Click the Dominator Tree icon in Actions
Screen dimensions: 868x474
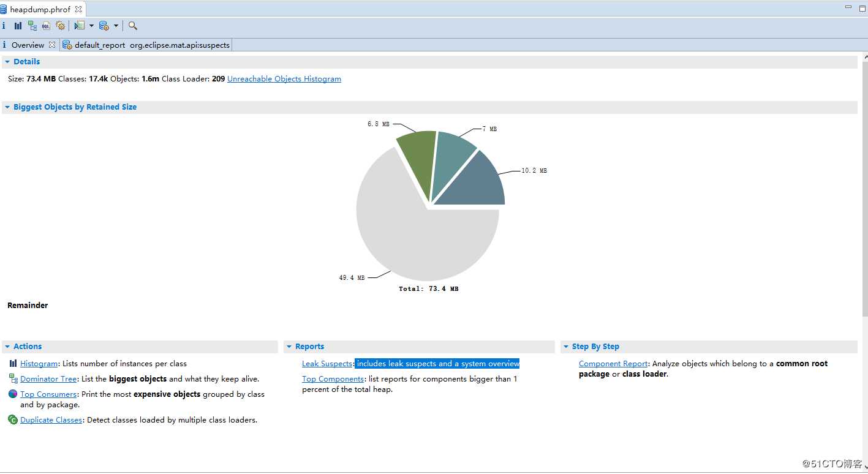pyautogui.click(x=13, y=378)
